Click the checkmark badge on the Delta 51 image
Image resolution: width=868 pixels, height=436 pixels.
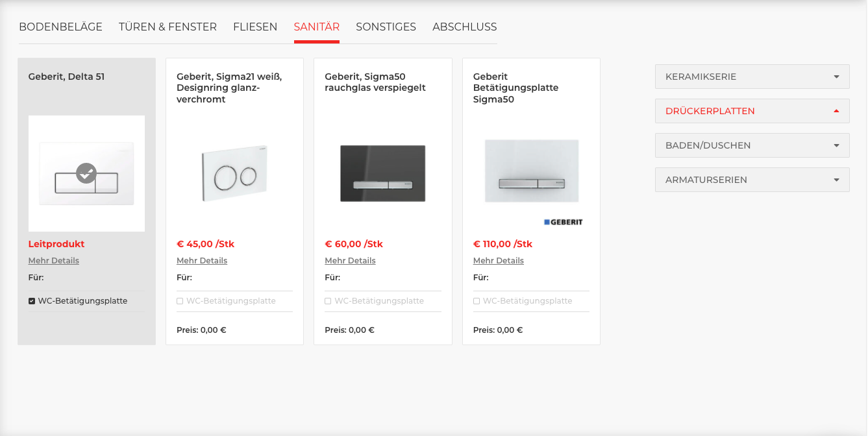tap(86, 173)
